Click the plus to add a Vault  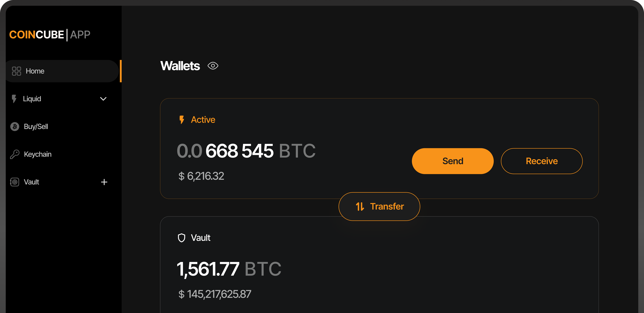[104, 182]
